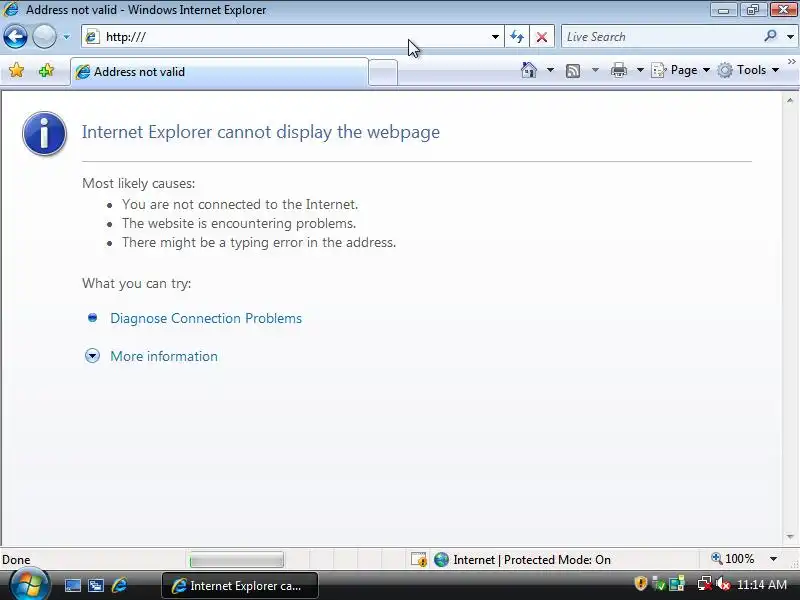The image size is (800, 600).
Task: Open the search provider options dropdown
Action: pyautogui.click(x=790, y=37)
